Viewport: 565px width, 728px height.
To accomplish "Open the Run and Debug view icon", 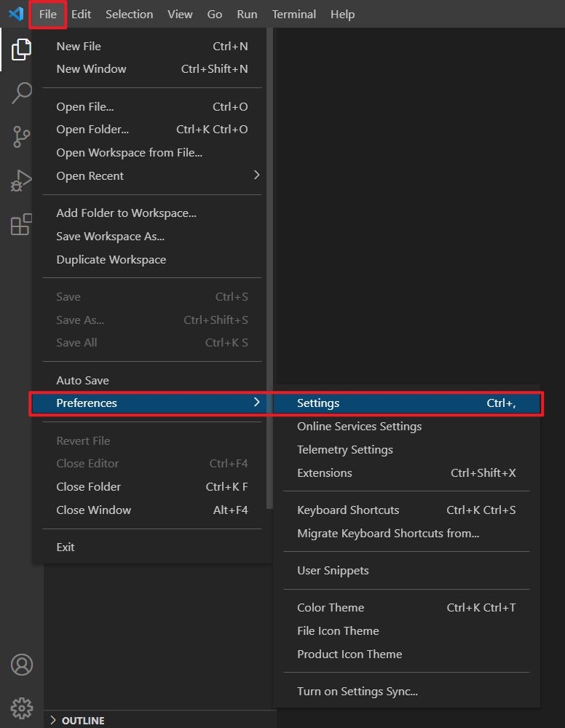I will point(21,181).
